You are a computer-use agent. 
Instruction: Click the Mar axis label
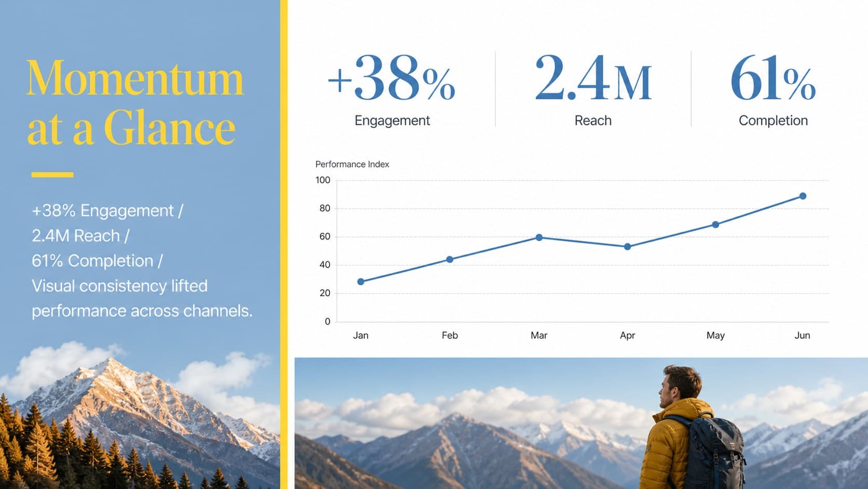pyautogui.click(x=539, y=335)
